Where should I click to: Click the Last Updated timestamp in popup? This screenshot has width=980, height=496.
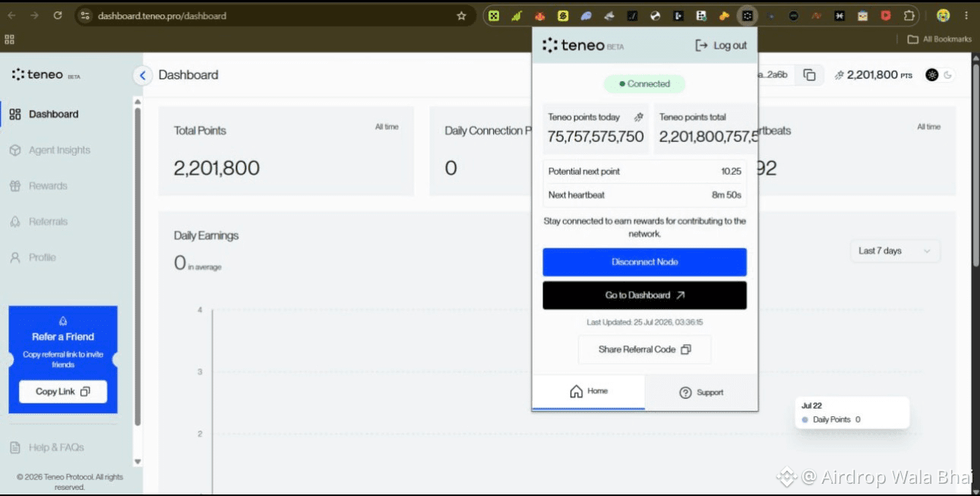tap(644, 322)
